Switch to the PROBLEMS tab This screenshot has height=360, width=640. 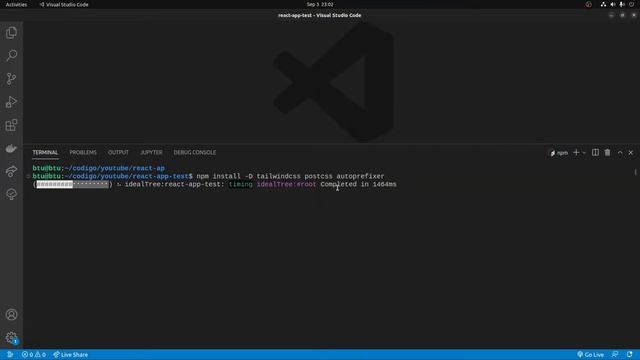[x=83, y=152]
